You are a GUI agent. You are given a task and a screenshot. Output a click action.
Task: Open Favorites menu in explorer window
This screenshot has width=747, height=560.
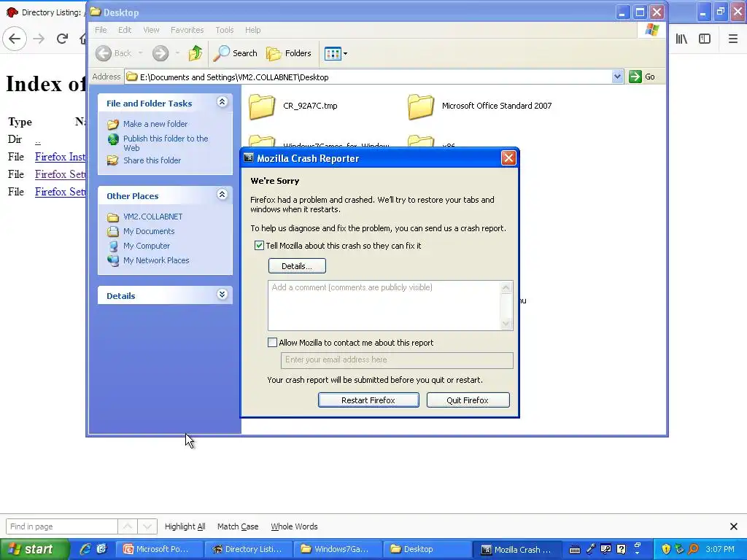click(x=187, y=29)
